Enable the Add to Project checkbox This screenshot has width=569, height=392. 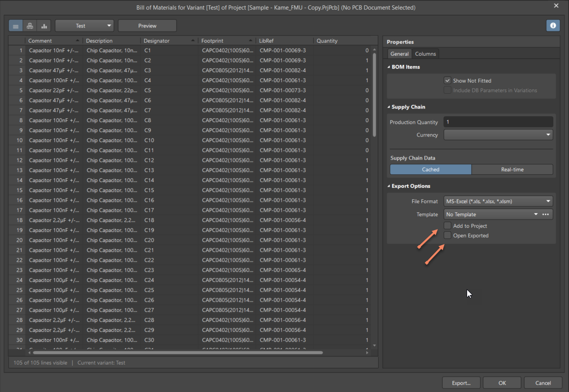[x=447, y=226]
